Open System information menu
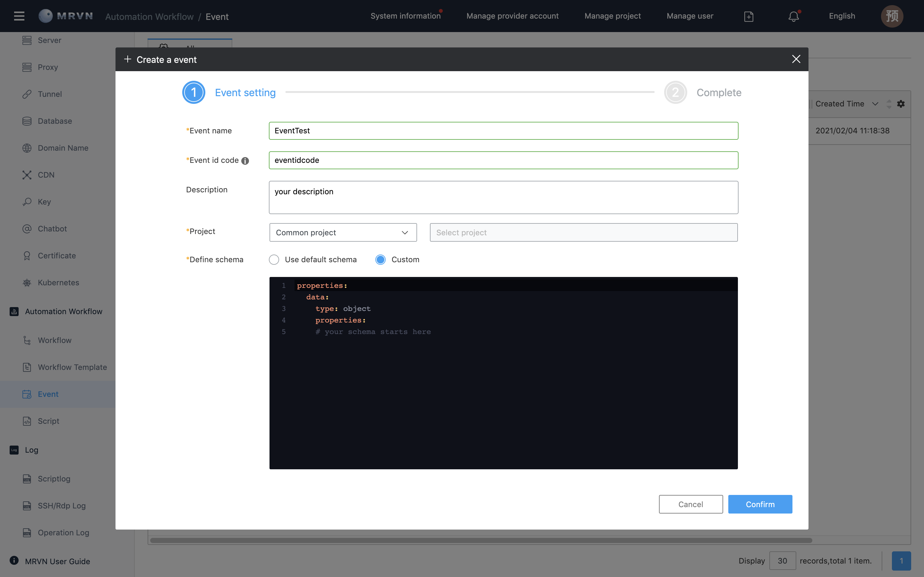 coord(405,16)
